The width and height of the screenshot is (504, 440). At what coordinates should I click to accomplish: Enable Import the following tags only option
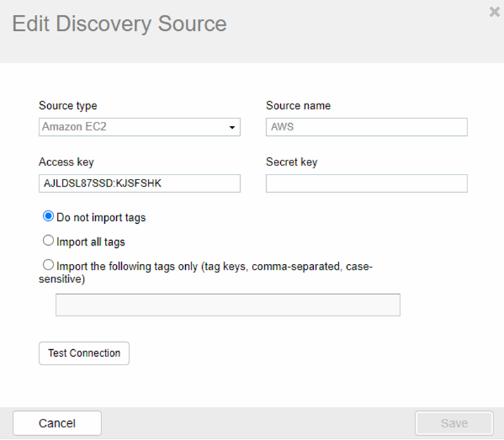pyautogui.click(x=49, y=265)
